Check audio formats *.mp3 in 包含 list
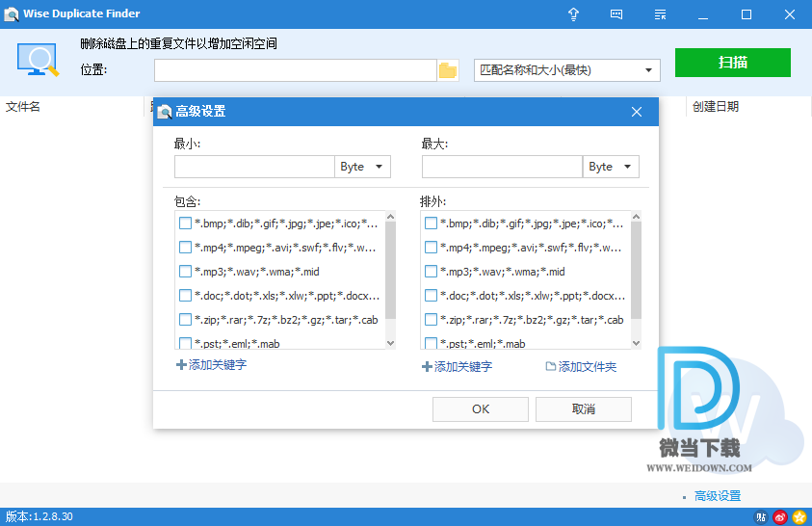This screenshot has height=526, width=812. pyautogui.click(x=185, y=272)
